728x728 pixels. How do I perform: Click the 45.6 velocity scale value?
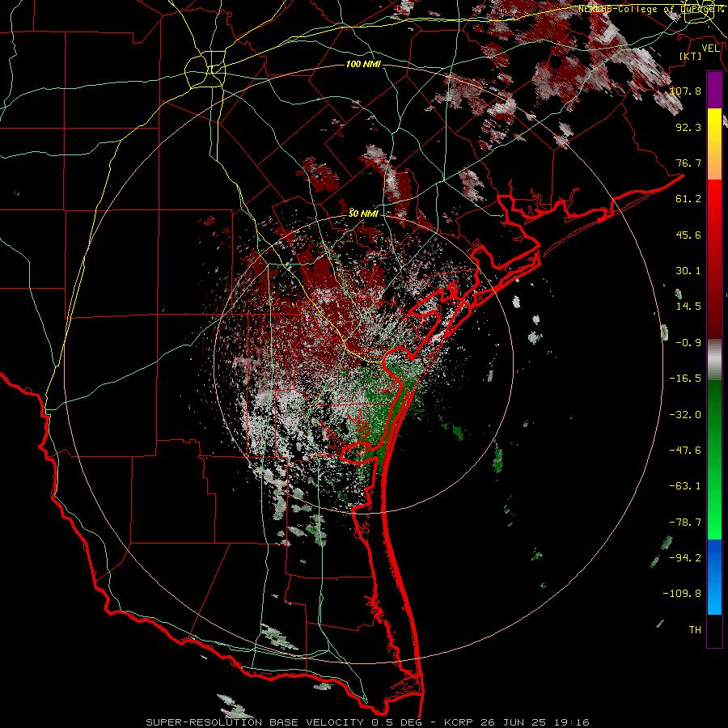click(x=688, y=235)
